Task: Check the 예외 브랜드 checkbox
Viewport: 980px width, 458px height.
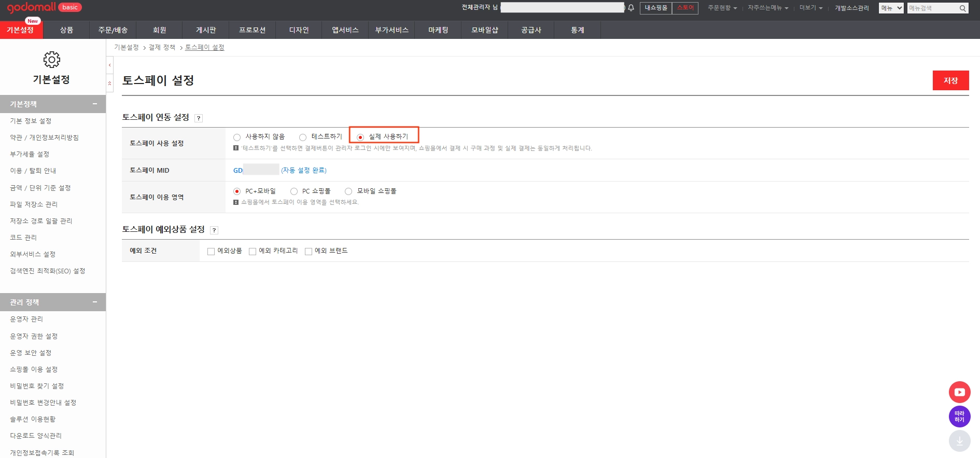Action: 309,252
